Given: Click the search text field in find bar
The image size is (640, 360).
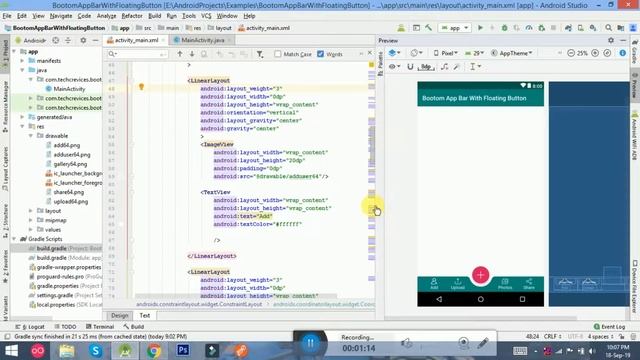Looking at the screenshot, I should pos(138,54).
